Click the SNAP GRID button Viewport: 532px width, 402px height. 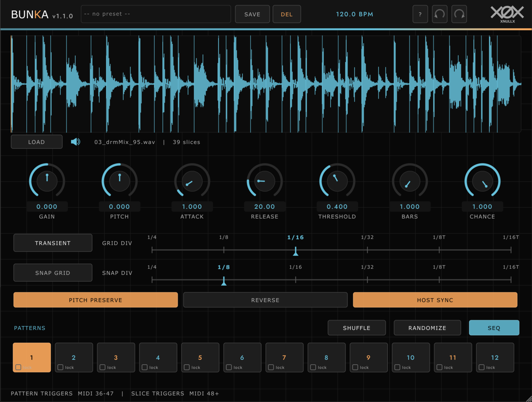point(53,273)
